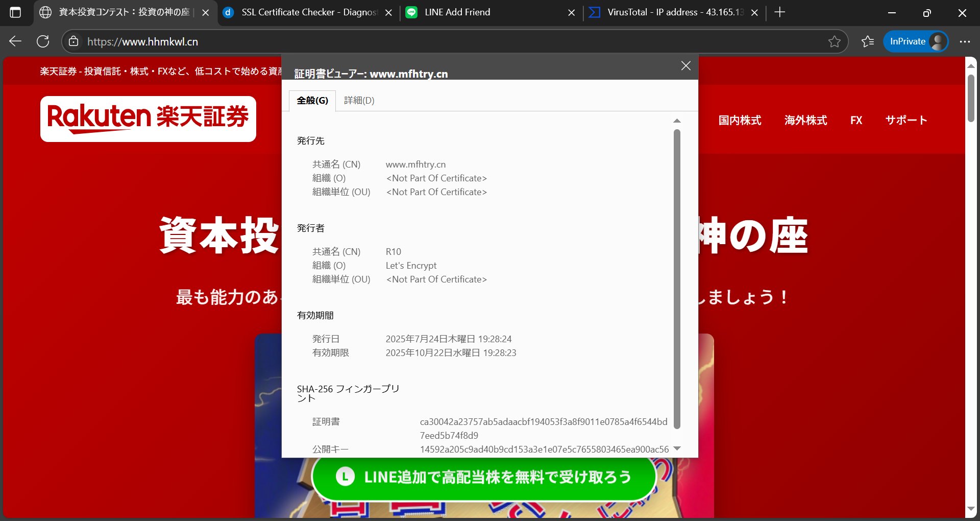Open the InPrivate profile button

[x=916, y=41]
